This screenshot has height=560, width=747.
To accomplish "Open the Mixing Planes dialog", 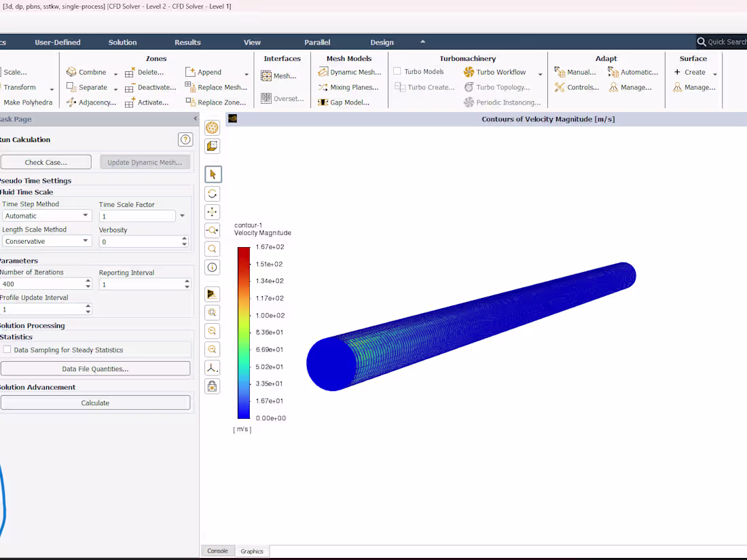I will point(348,87).
